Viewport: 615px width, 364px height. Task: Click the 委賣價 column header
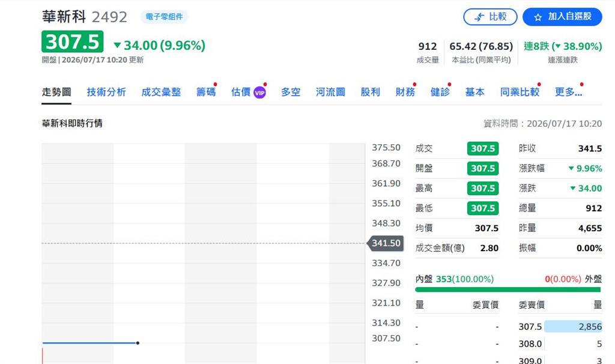pos(532,305)
